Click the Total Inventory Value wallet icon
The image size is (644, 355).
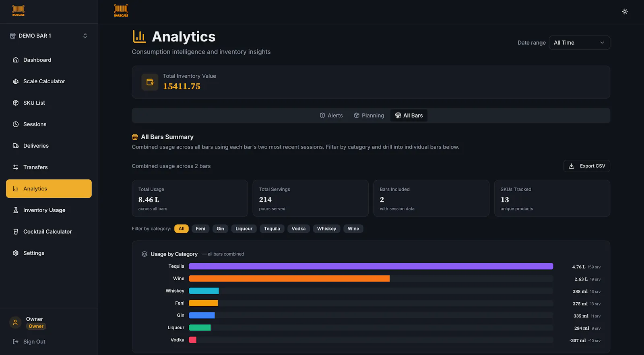click(150, 82)
